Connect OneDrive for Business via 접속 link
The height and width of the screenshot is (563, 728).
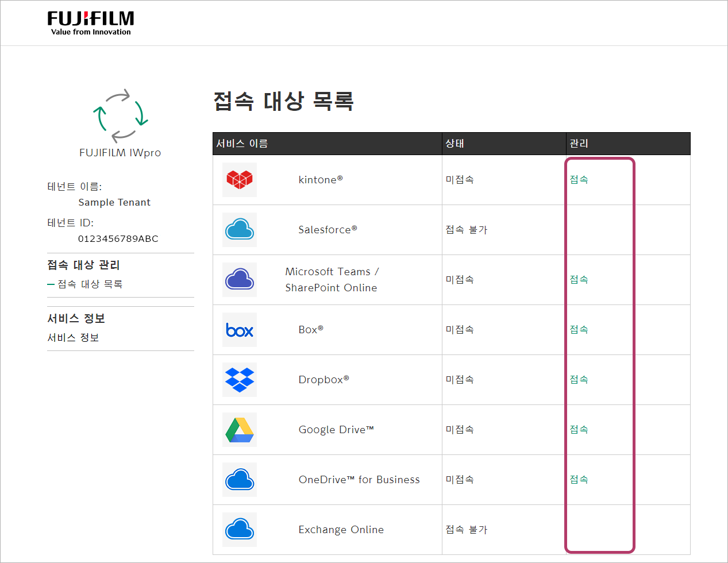tap(579, 480)
